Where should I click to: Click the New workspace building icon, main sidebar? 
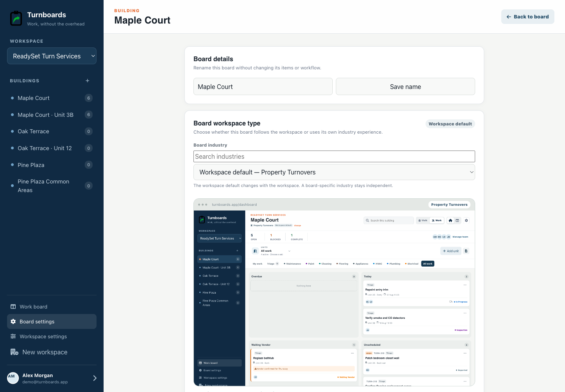click(15, 352)
